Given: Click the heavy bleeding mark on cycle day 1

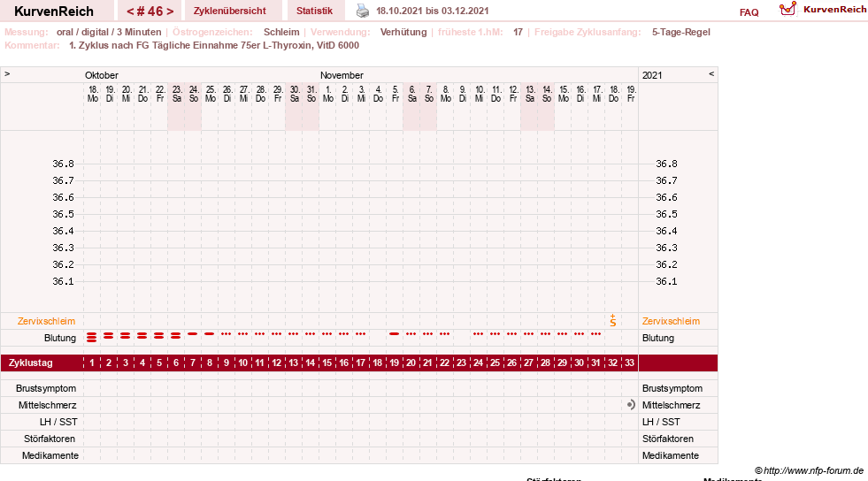Looking at the screenshot, I should [92, 337].
